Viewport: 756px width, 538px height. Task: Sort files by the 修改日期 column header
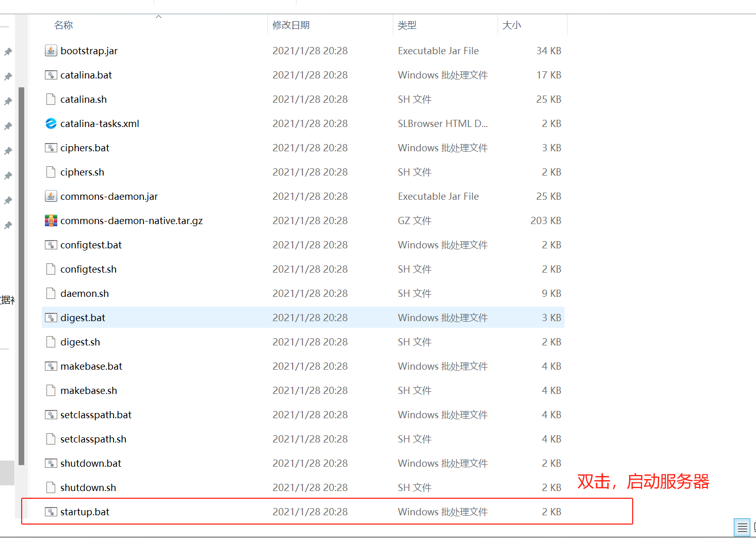[x=291, y=24]
